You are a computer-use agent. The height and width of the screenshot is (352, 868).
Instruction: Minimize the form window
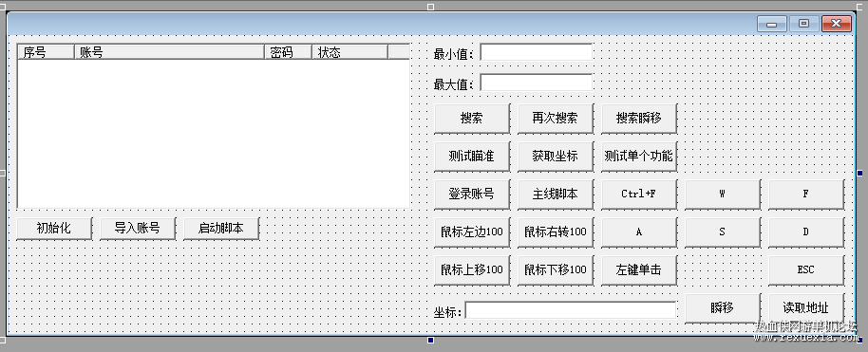tap(772, 24)
